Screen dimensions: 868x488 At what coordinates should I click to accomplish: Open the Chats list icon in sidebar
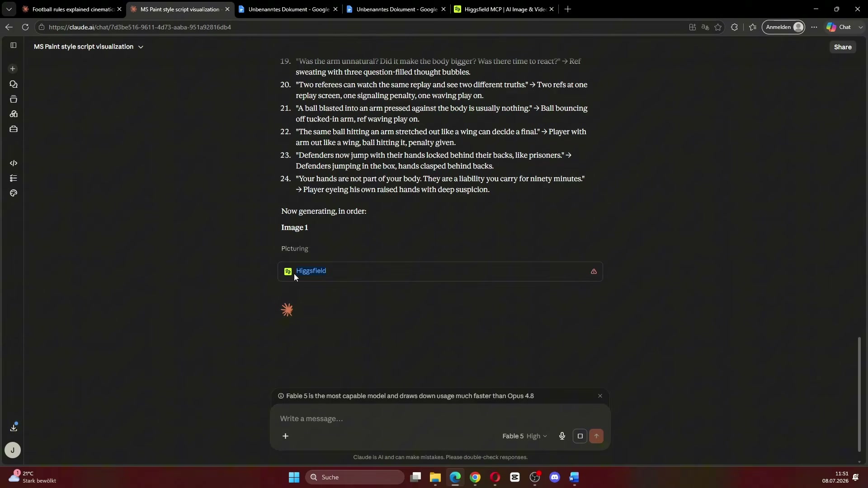(13, 84)
